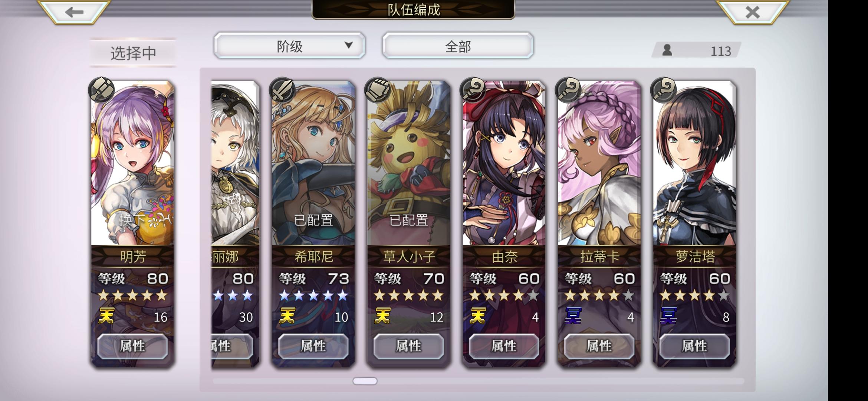This screenshot has width=868, height=401.
Task: Open 属性 for 萝洁塔
Action: tap(694, 346)
